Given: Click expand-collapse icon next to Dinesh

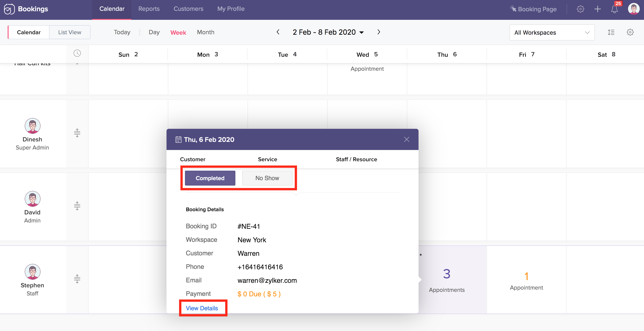Looking at the screenshot, I should (77, 133).
